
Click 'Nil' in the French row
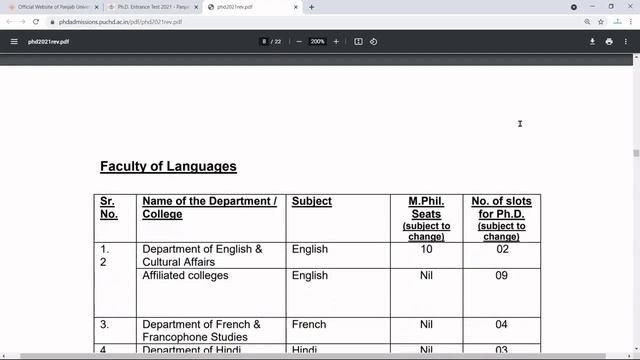coord(426,324)
